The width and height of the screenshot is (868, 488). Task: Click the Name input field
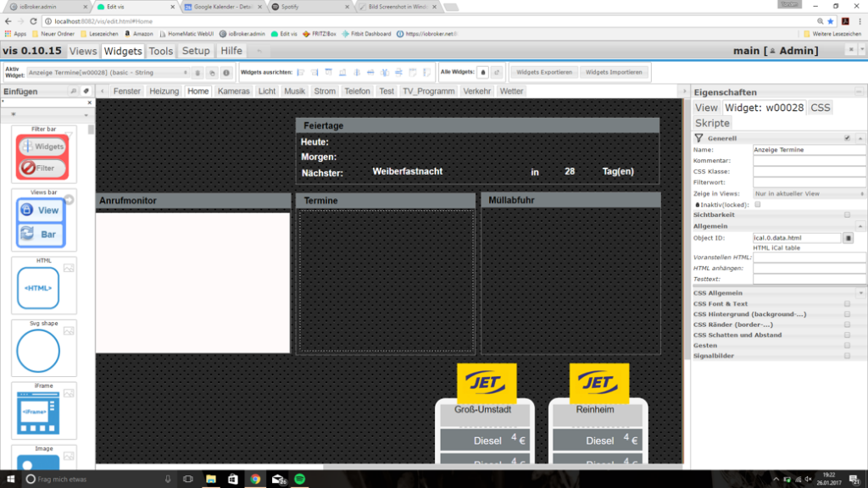(x=808, y=150)
